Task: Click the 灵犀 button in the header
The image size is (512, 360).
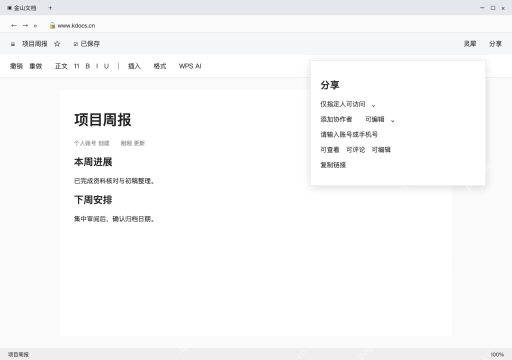Action: click(x=470, y=44)
